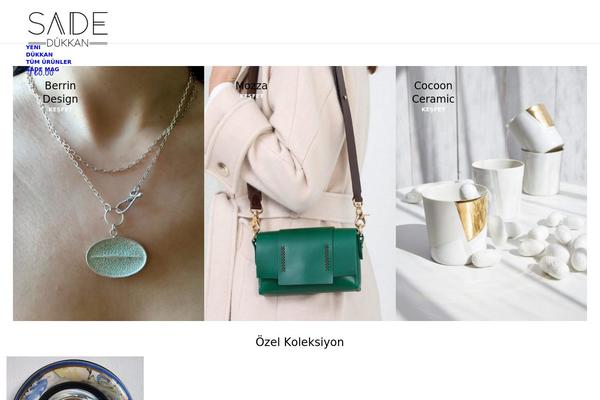Click the stacked gold-rimmed cups
Image resolution: width=600 pixels, height=400 pixels.
pyautogui.click(x=536, y=149)
